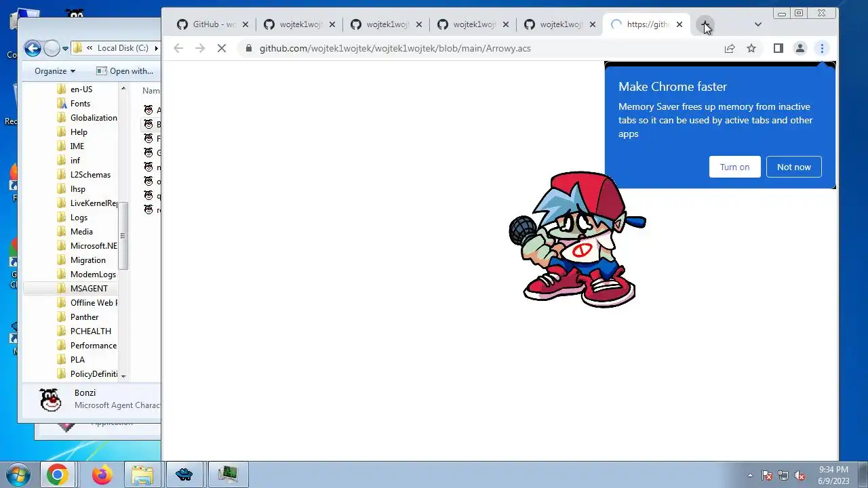Select the 'Migration' folder in the tree
The width and height of the screenshot is (868, 488).
click(x=88, y=260)
